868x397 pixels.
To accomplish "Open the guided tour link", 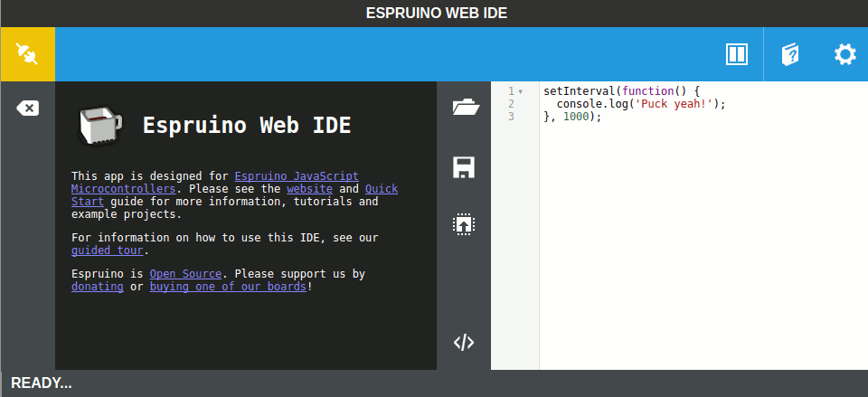I will pyautogui.click(x=107, y=250).
